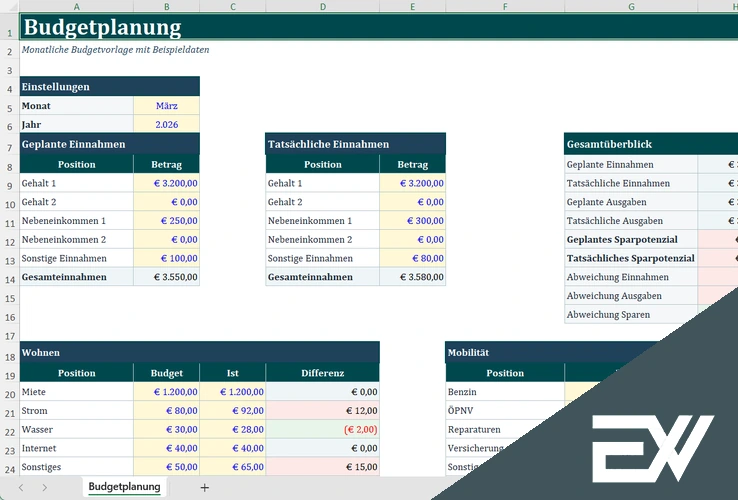Viewport: 738px width, 500px height.
Task: Click Wasser budget cell € 30,00
Action: 167,429
